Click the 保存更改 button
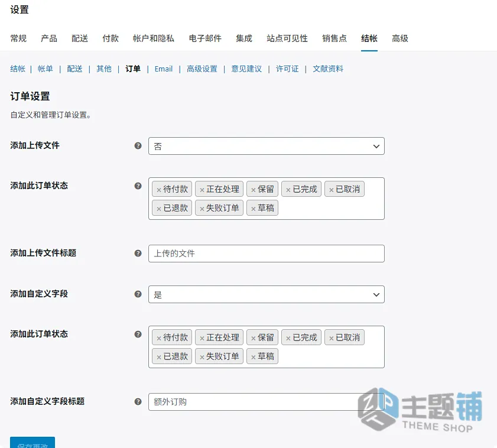 pos(33,443)
